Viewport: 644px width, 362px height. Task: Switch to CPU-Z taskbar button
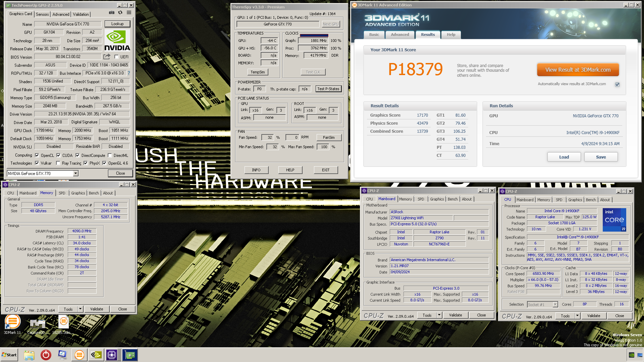(112, 355)
